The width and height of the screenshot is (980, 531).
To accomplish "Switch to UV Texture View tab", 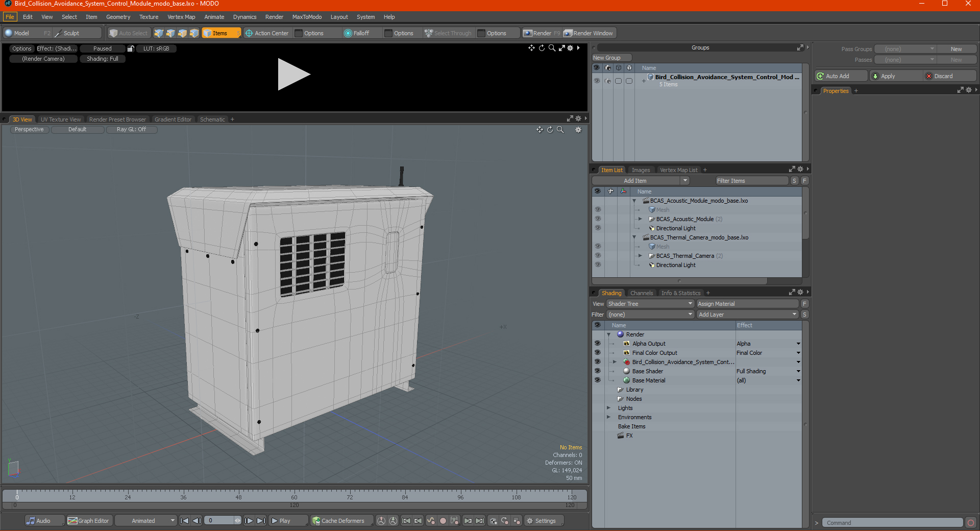I will point(61,119).
